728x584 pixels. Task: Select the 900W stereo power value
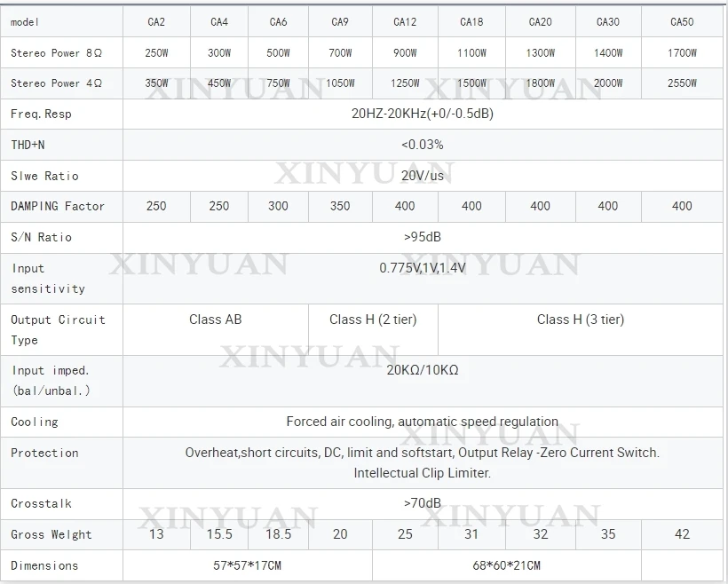tap(405, 53)
